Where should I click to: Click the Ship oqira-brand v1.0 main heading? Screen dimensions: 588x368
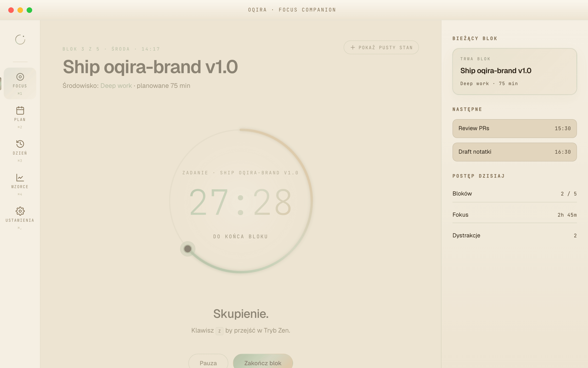pos(150,67)
